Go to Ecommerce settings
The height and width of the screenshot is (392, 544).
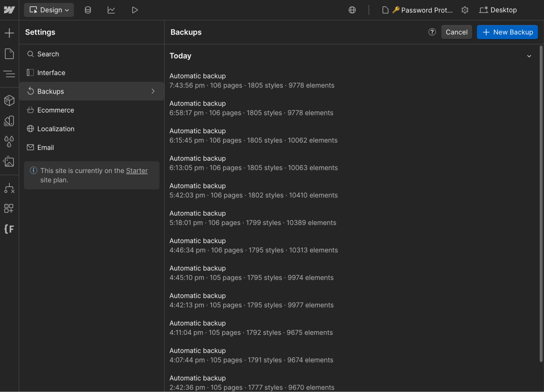pos(56,110)
